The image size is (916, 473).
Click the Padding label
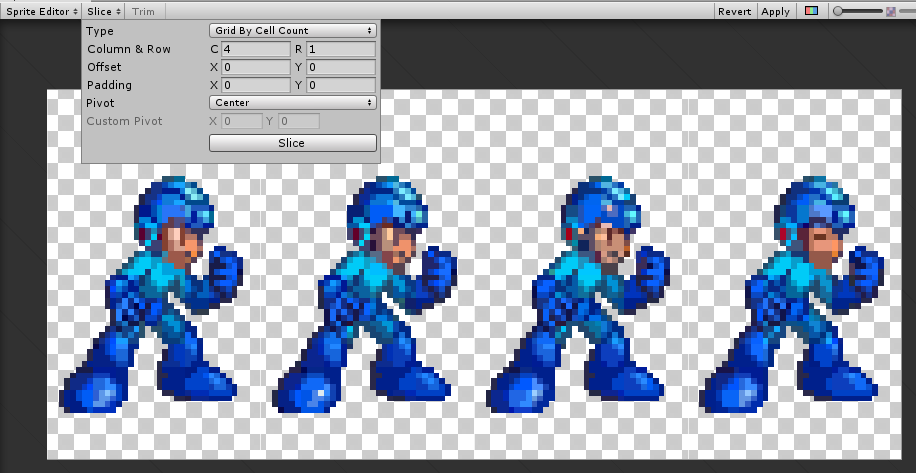tap(109, 85)
